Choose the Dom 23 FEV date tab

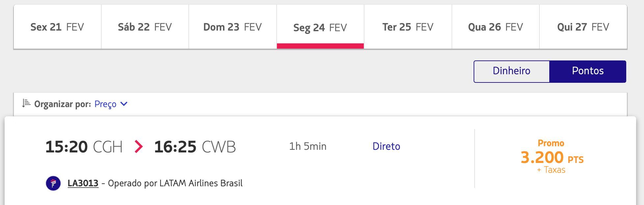(x=233, y=27)
